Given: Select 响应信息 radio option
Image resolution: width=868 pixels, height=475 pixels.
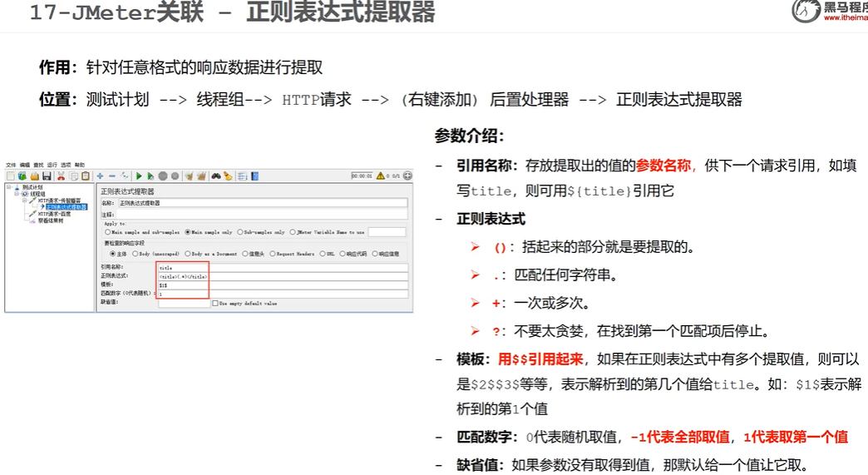Looking at the screenshot, I should [375, 254].
